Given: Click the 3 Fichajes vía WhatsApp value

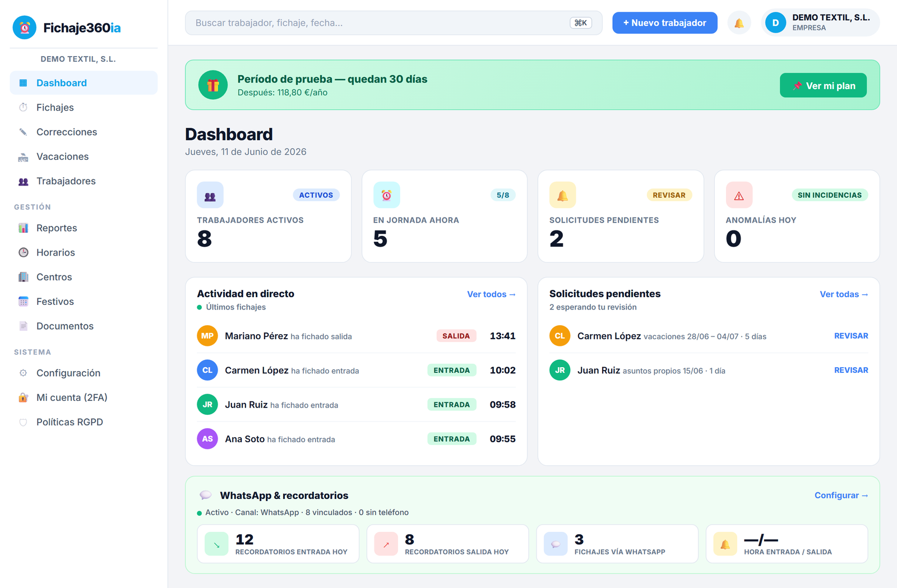Looking at the screenshot, I should [579, 539].
